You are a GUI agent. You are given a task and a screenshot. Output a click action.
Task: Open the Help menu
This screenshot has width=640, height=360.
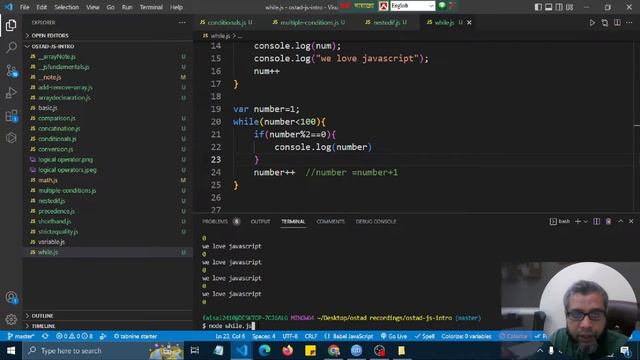click(x=176, y=7)
